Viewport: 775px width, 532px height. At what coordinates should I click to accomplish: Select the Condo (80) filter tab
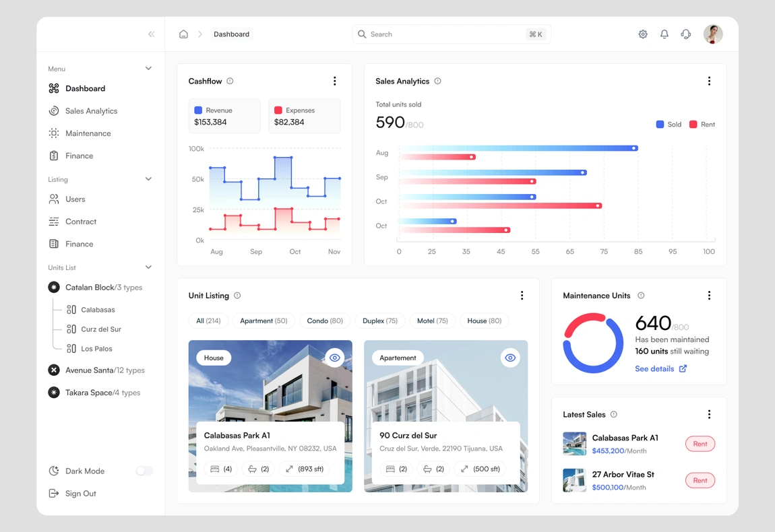click(325, 321)
